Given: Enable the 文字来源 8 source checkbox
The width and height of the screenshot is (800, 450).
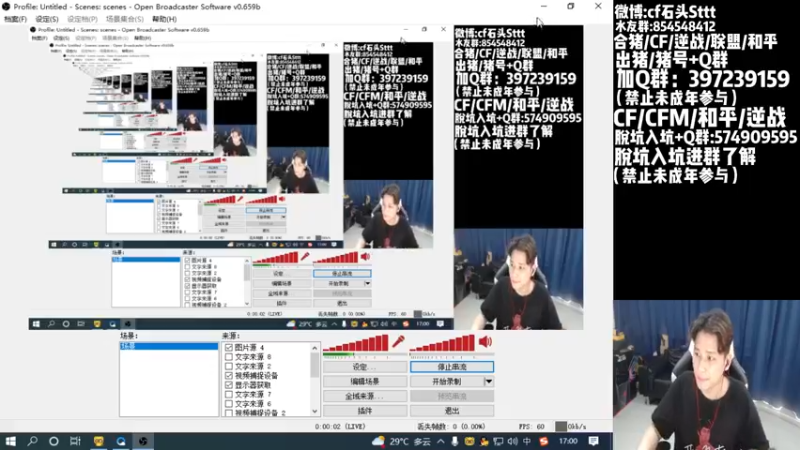Looking at the screenshot, I should pyautogui.click(x=229, y=357).
